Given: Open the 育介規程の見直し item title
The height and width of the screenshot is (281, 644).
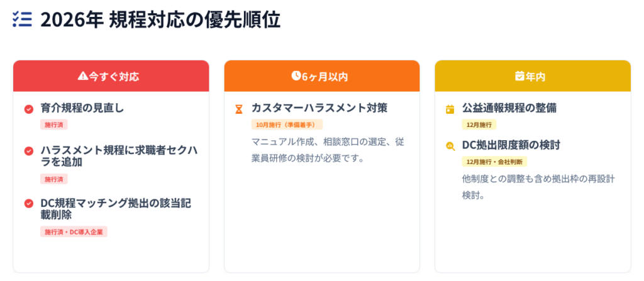Looking at the screenshot, I should 82,108.
